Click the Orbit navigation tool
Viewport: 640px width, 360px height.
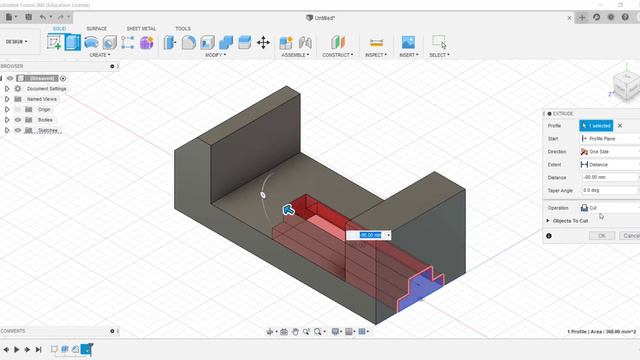(x=270, y=332)
